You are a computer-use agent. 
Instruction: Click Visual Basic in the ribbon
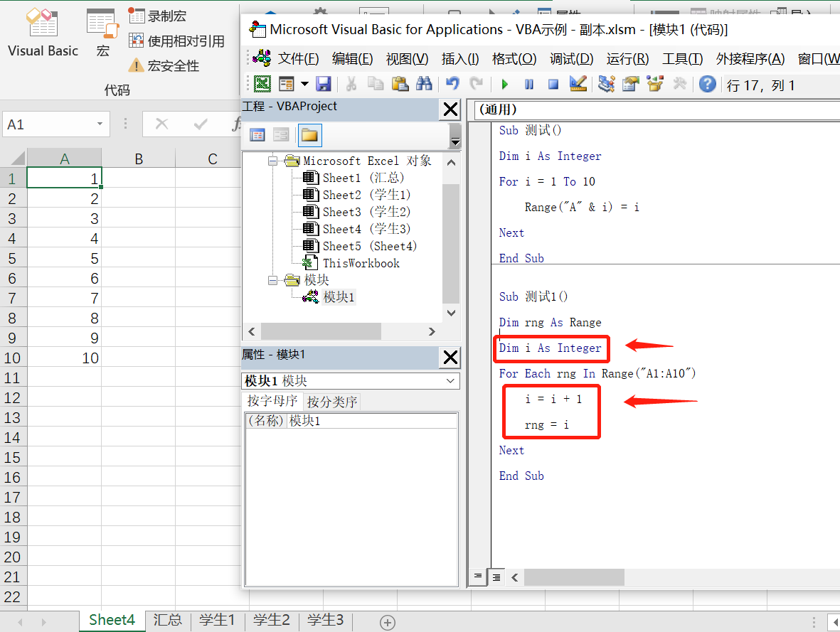pos(42,32)
